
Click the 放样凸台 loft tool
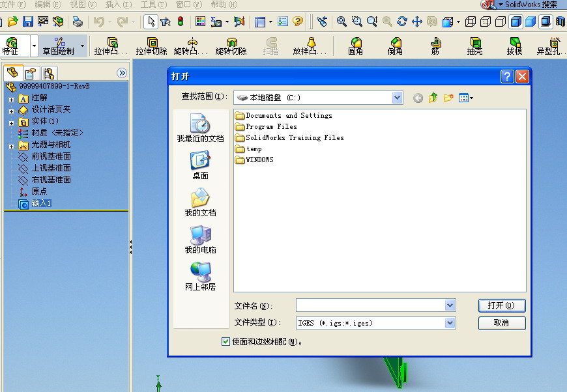tap(310, 46)
